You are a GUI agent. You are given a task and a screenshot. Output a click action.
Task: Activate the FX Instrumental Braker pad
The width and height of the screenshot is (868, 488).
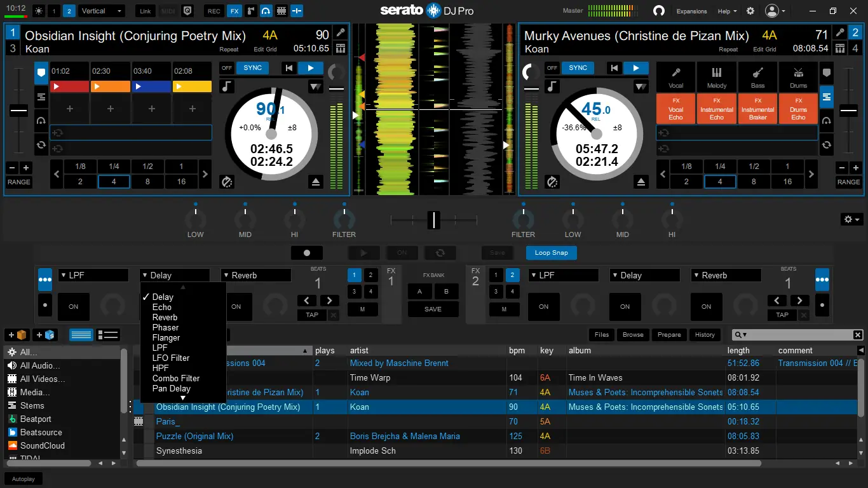tap(757, 109)
